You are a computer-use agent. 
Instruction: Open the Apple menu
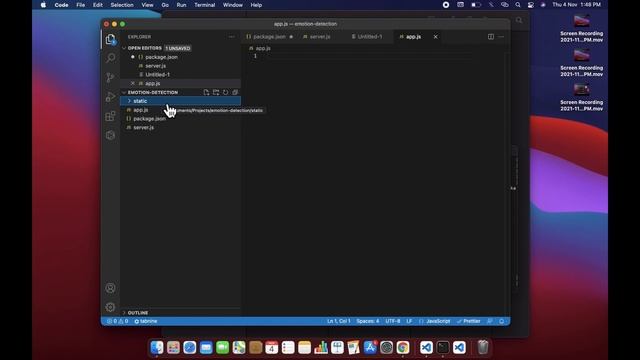(43, 5)
